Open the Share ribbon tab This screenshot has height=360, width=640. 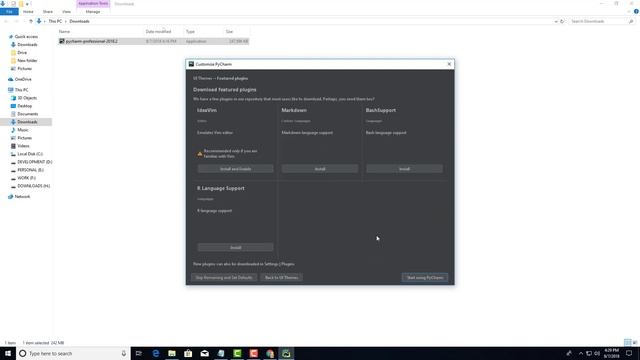48,12
